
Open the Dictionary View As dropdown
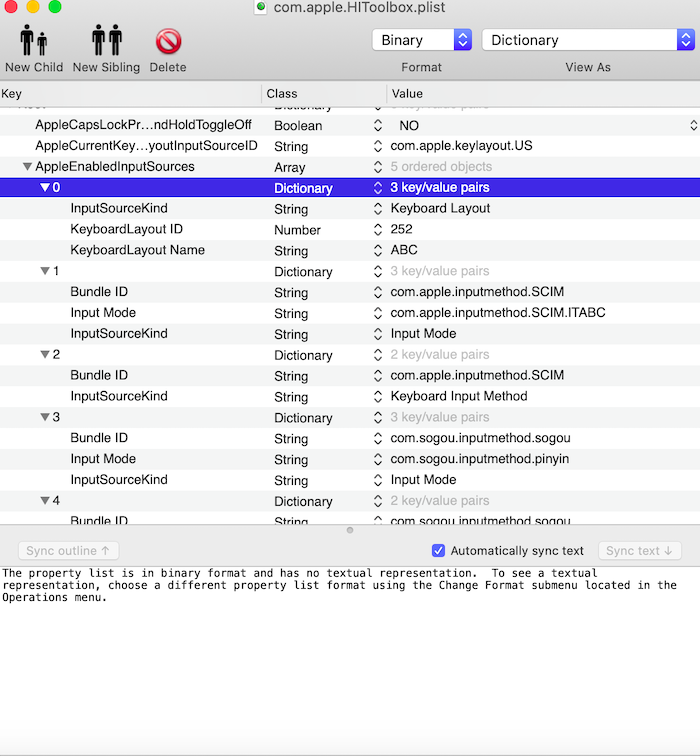[x=588, y=40]
